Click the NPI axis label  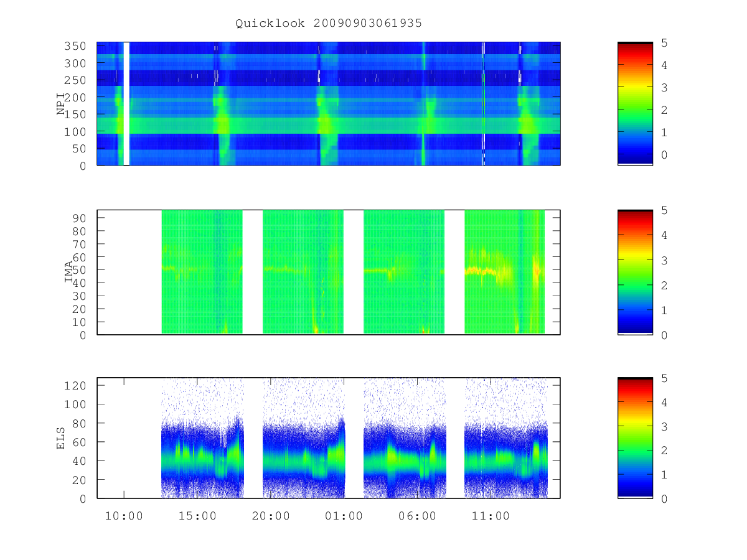click(x=61, y=104)
